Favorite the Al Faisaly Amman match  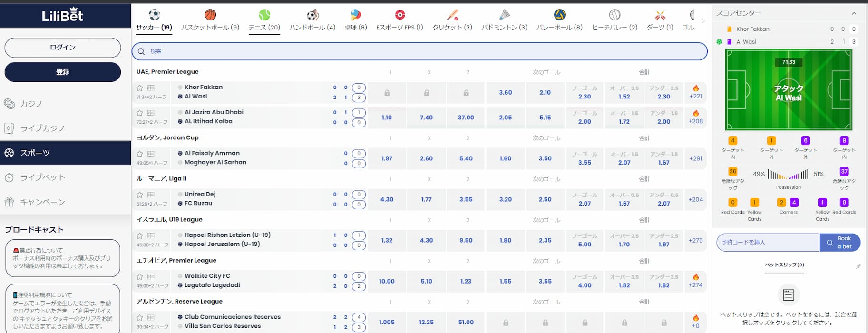(139, 154)
